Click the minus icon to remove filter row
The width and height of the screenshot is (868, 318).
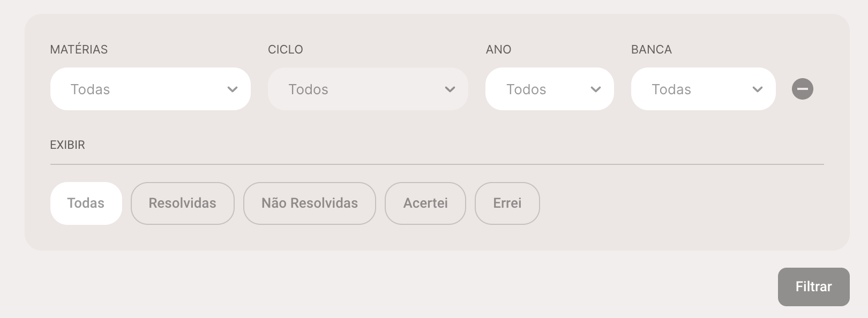pyautogui.click(x=802, y=89)
